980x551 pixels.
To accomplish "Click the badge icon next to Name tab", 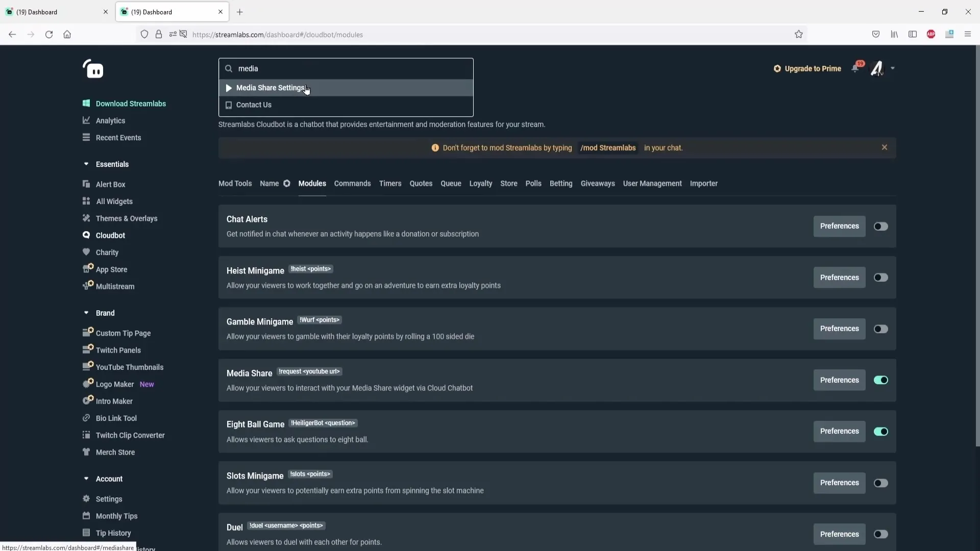I will point(287,183).
